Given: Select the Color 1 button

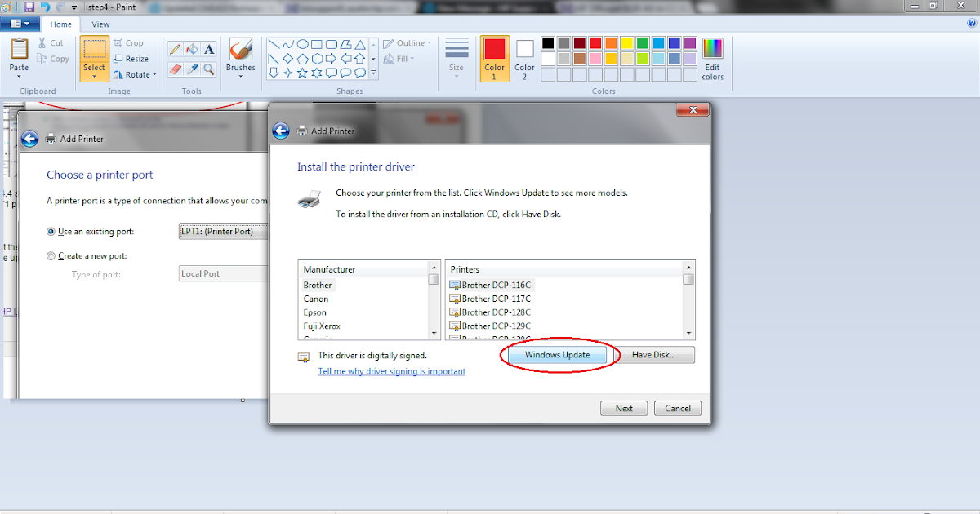Looking at the screenshot, I should (x=495, y=59).
